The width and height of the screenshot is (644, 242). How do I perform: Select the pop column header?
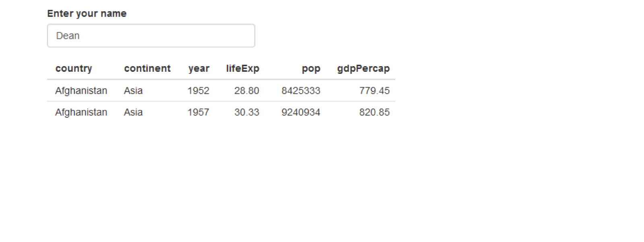(x=311, y=69)
